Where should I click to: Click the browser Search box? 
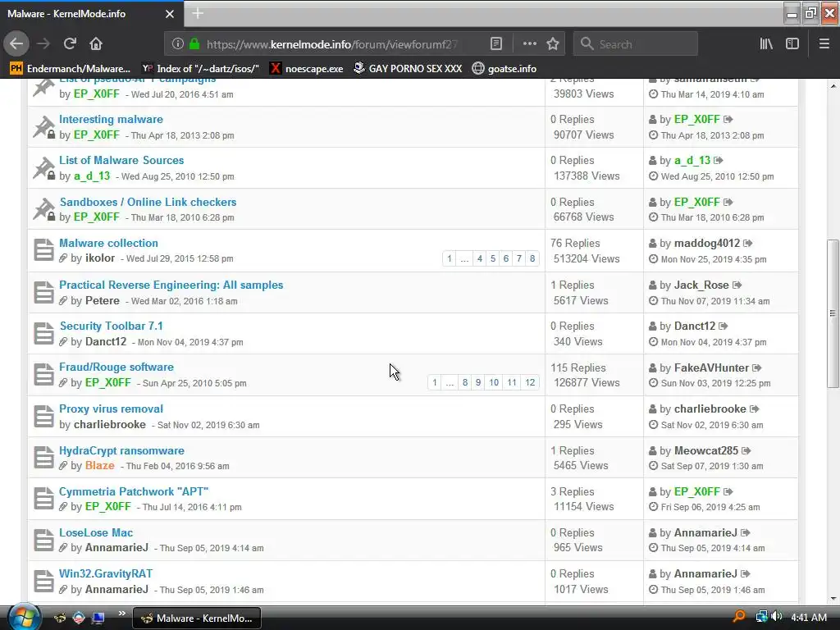click(636, 44)
